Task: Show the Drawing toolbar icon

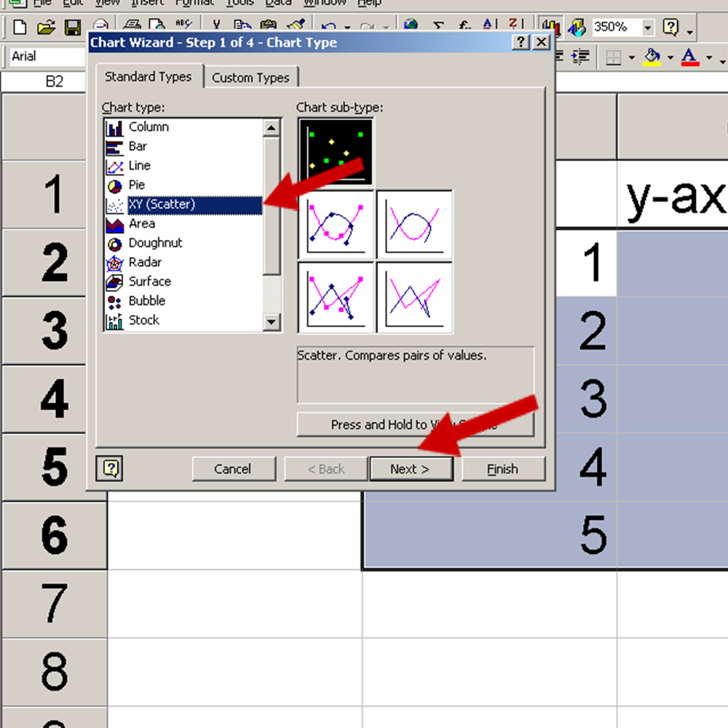Action: point(577,27)
